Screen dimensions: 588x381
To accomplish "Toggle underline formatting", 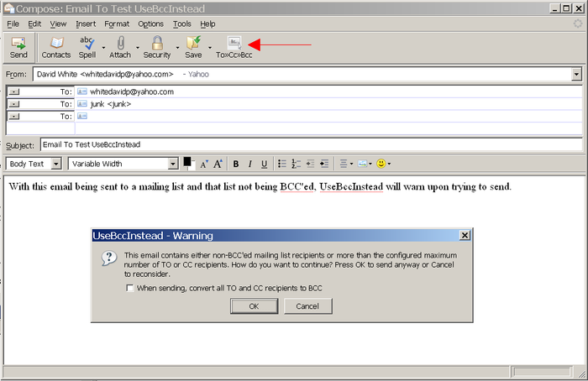I will pos(264,164).
